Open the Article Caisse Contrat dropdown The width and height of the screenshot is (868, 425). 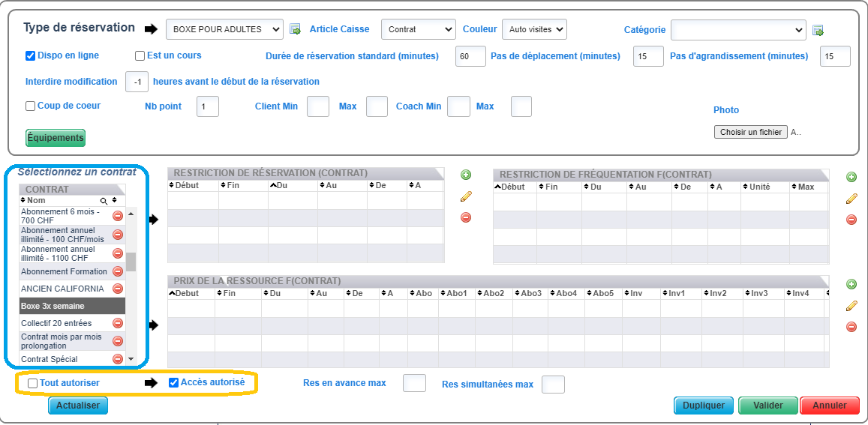point(418,29)
